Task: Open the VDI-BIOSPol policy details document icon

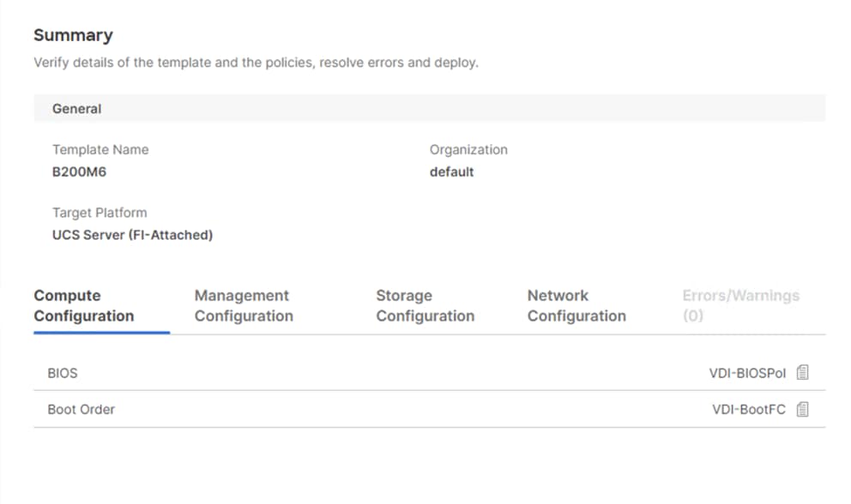Action: 803,372
